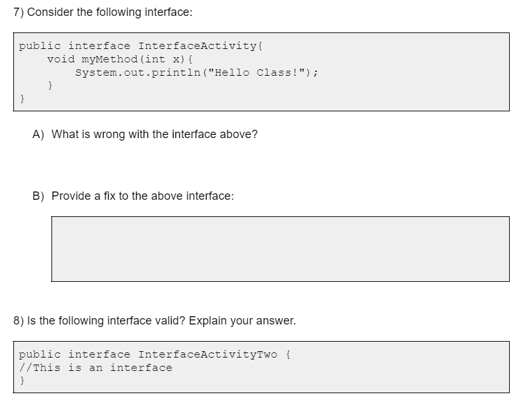Image resolution: width=532 pixels, height=418 pixels.
Task: Click the 'void myMethod(int x){' code line
Action: coord(119,59)
